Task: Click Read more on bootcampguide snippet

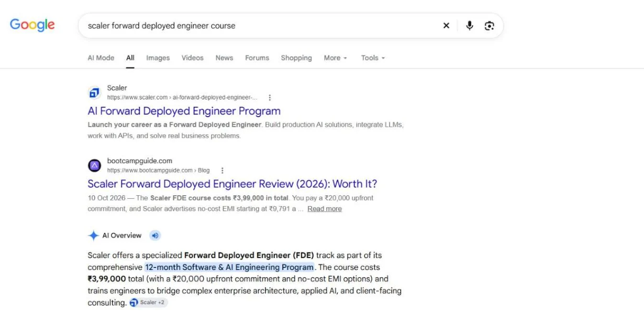Action: click(325, 208)
